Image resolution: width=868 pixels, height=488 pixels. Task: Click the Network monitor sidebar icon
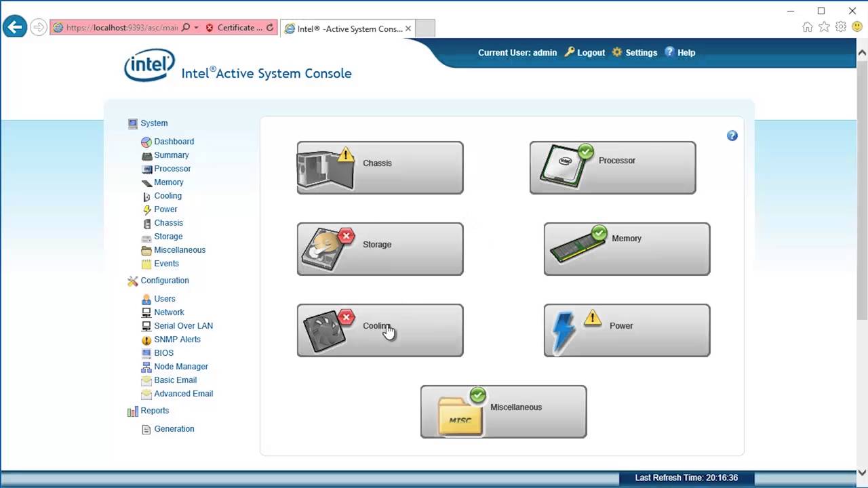146,312
